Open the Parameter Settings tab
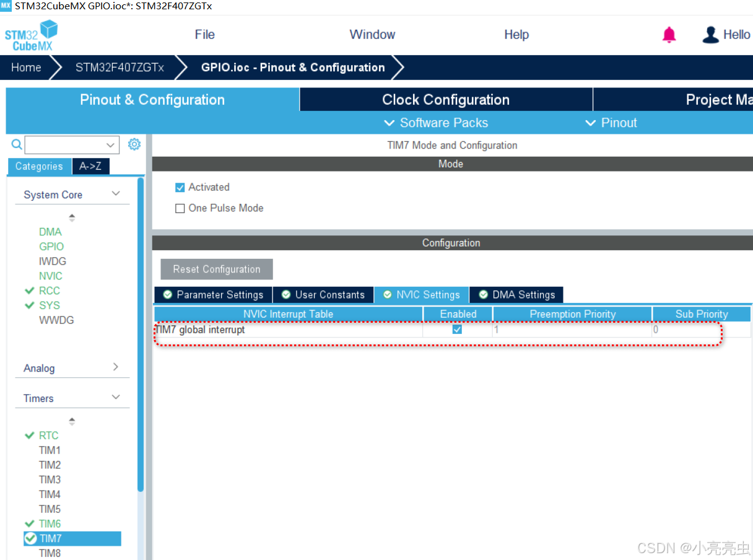This screenshot has height=560, width=753. pyautogui.click(x=213, y=295)
